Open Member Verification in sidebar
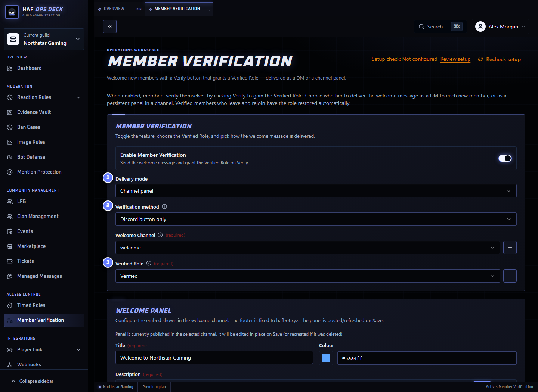The height and width of the screenshot is (392, 538). [44, 320]
